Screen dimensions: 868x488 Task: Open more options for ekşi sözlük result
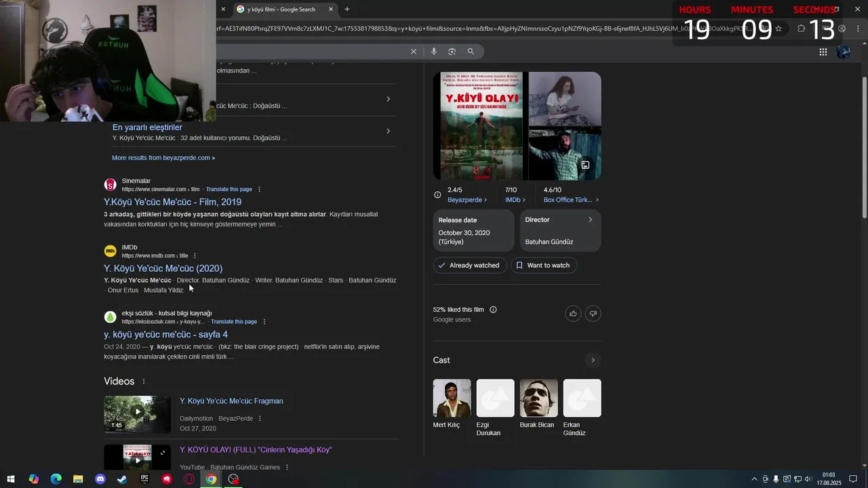click(264, 322)
